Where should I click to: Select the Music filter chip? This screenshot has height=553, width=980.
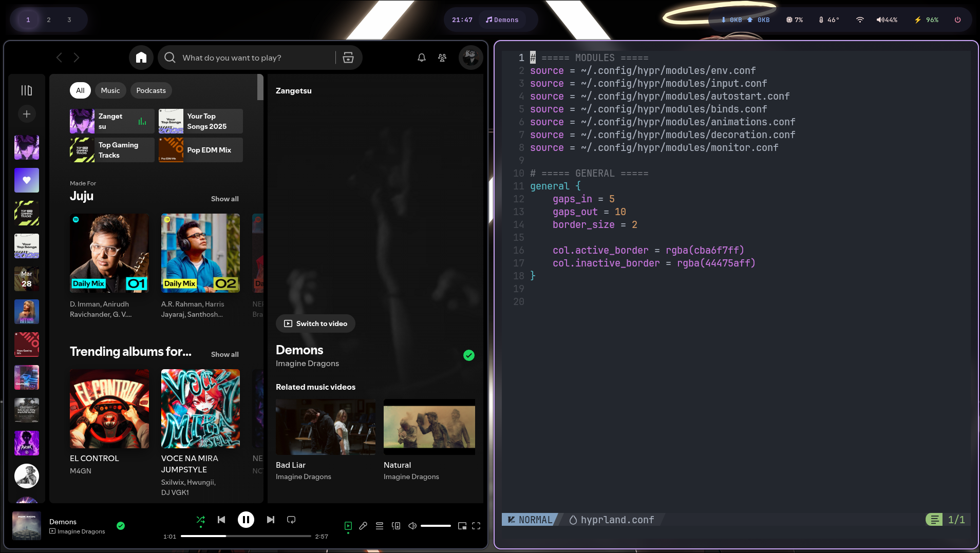click(x=110, y=90)
